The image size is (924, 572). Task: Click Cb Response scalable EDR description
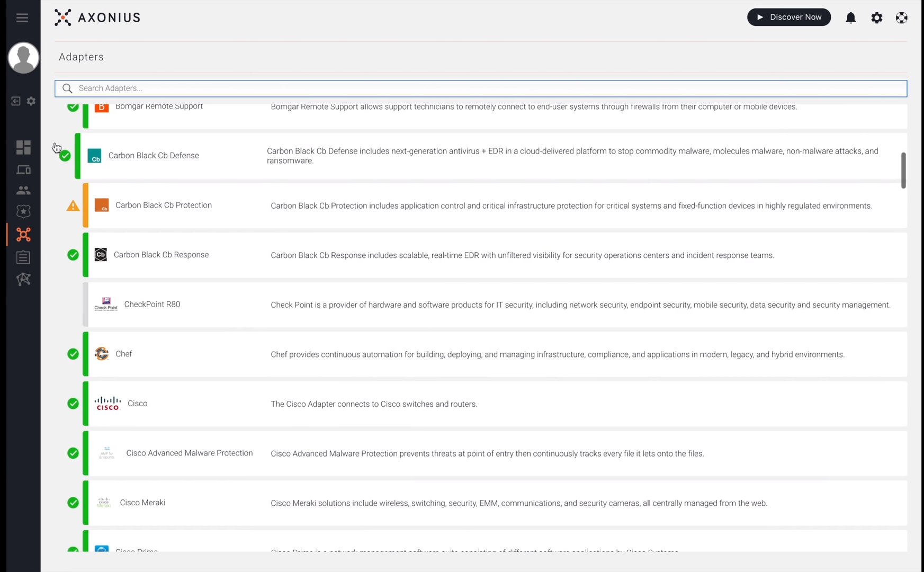point(522,255)
